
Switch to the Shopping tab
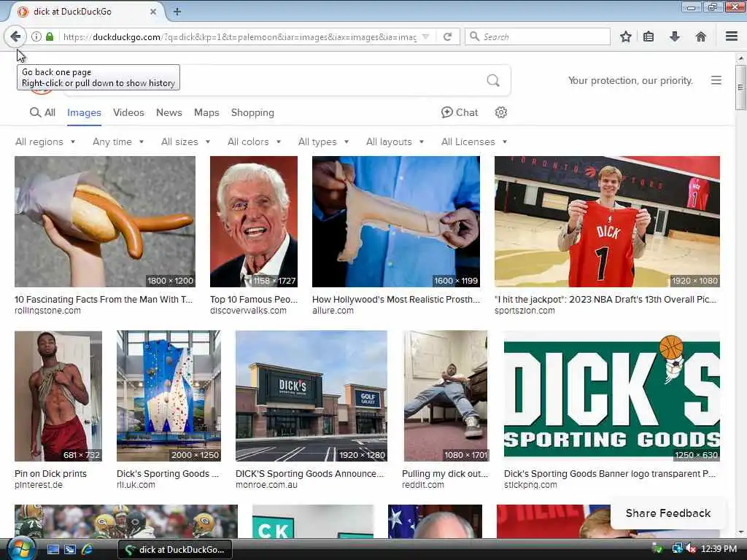click(x=252, y=112)
